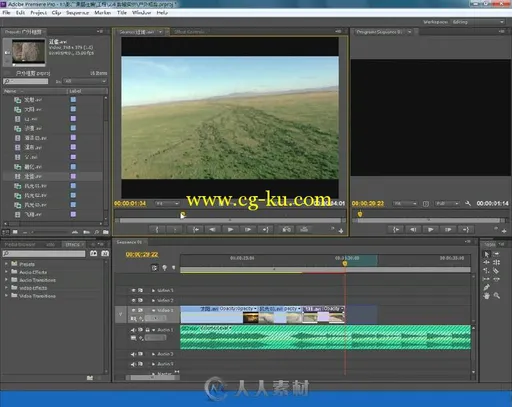Select the Rolling Edit tool
The image size is (512, 407).
(x=496, y=263)
